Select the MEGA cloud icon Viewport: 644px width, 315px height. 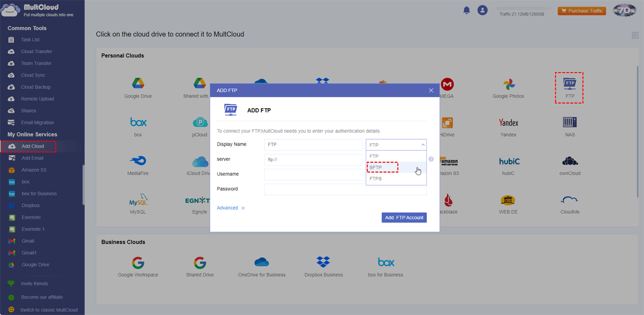click(447, 84)
